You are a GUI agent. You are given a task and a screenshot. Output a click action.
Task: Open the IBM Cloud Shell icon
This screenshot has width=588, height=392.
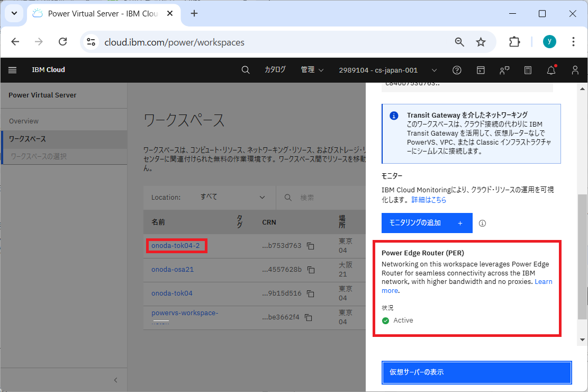coord(481,70)
